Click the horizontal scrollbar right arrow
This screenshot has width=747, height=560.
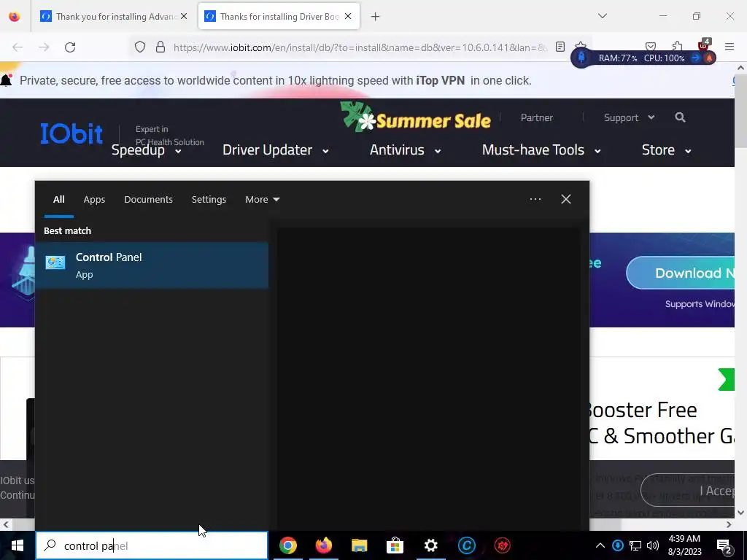pos(729,524)
